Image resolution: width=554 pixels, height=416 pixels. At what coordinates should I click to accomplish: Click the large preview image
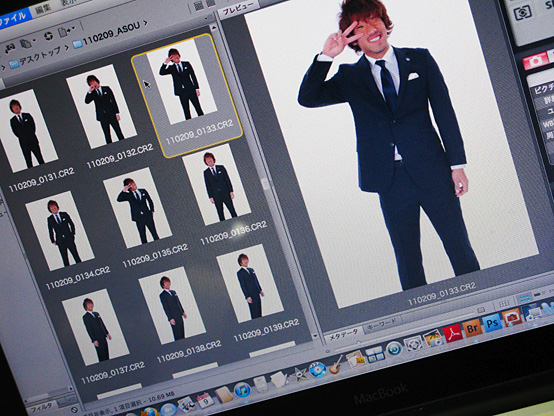pyautogui.click(x=391, y=154)
